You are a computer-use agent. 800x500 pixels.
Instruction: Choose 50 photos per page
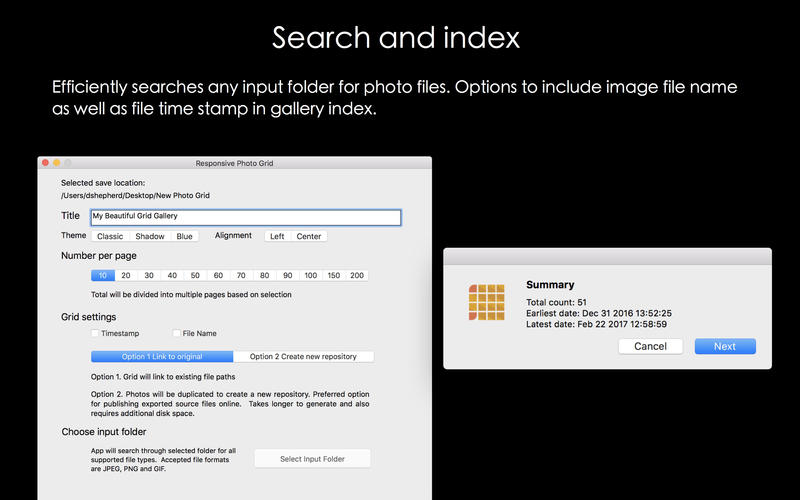pyautogui.click(x=195, y=276)
